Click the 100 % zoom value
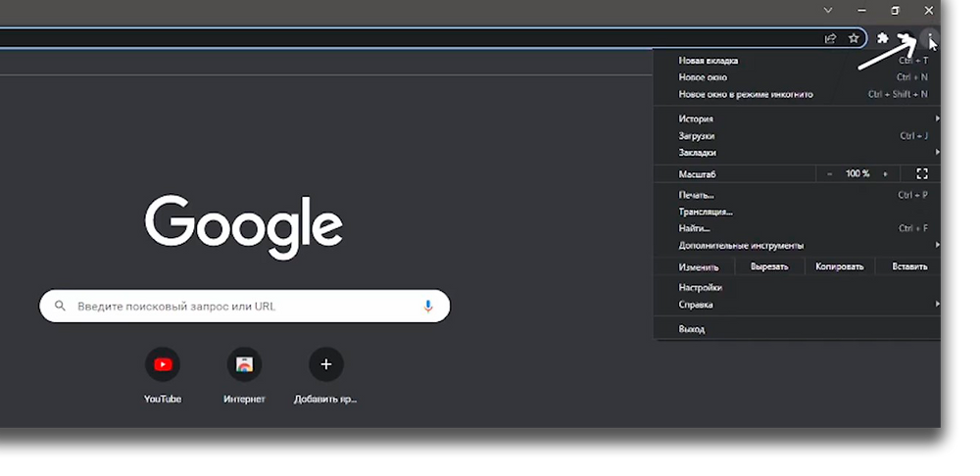980x476 pixels. pos(857,173)
